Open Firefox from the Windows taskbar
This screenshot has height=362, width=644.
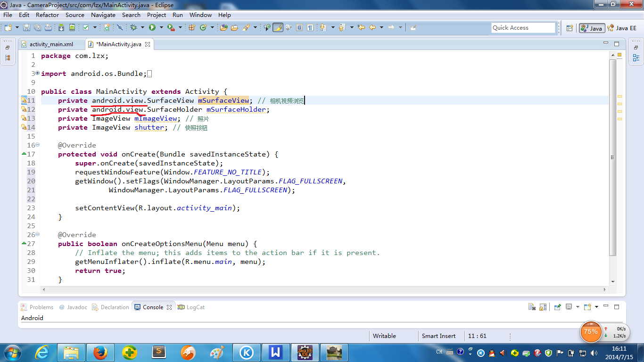(x=100, y=352)
